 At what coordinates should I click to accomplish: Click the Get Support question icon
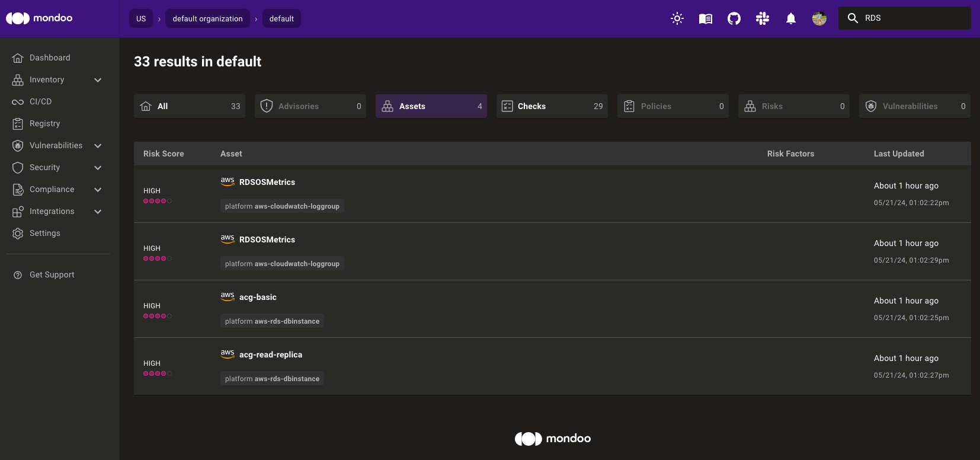(x=18, y=275)
